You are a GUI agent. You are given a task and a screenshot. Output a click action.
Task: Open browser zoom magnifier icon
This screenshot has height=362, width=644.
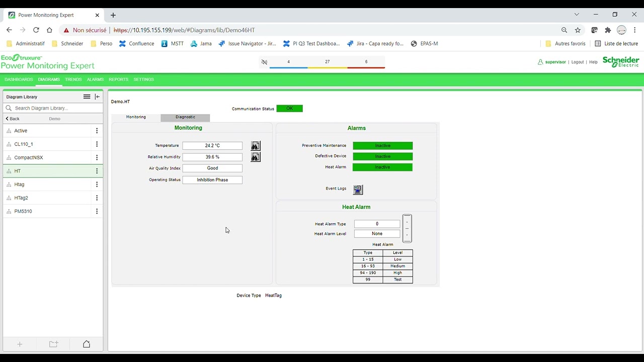tap(564, 30)
